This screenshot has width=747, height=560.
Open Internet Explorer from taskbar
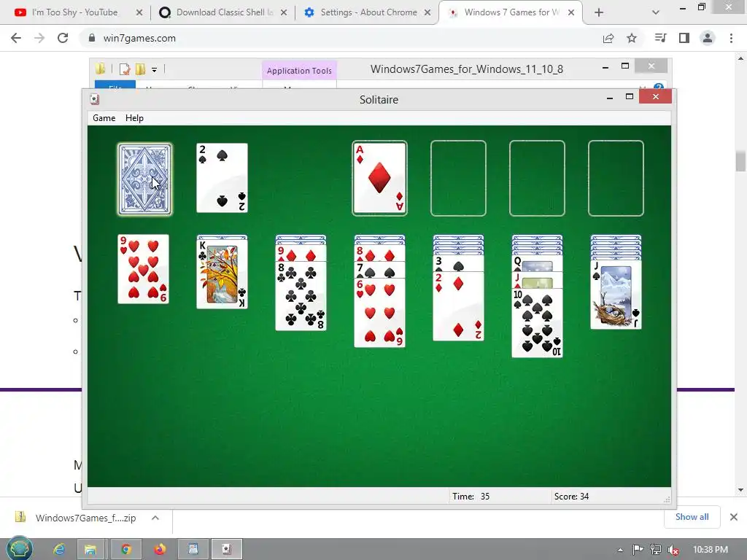point(59,550)
